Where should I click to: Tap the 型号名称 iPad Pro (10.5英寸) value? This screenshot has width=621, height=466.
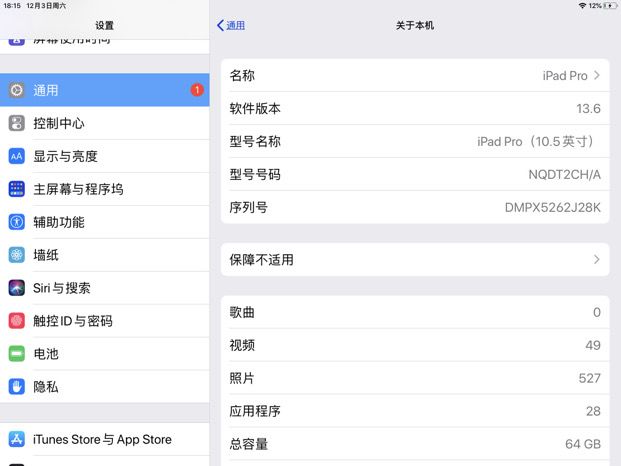[x=536, y=141]
